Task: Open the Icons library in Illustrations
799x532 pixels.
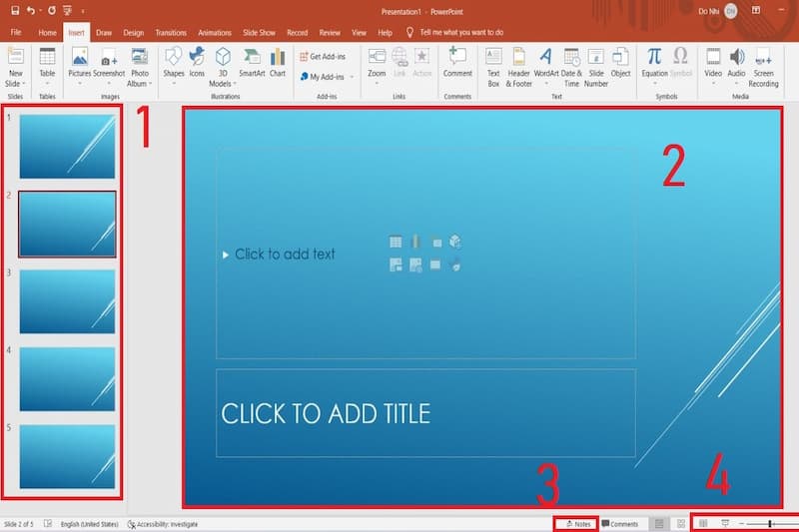Action: (x=197, y=62)
